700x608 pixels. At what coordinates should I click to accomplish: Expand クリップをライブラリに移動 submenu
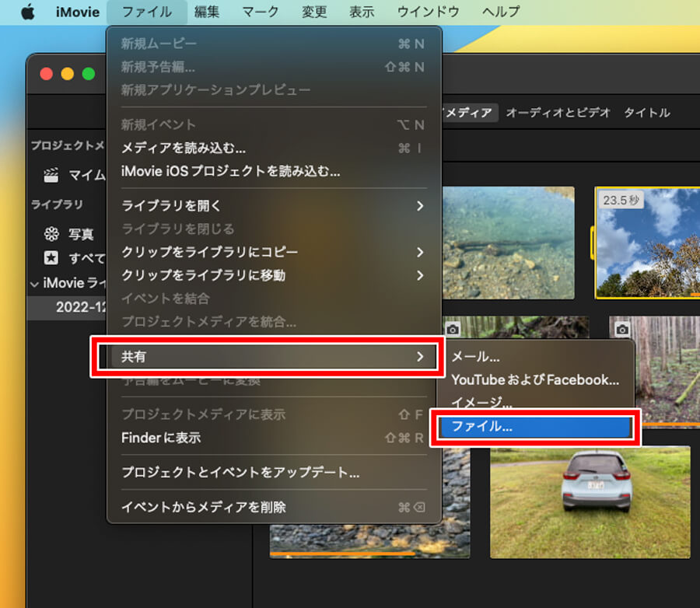pos(274,275)
